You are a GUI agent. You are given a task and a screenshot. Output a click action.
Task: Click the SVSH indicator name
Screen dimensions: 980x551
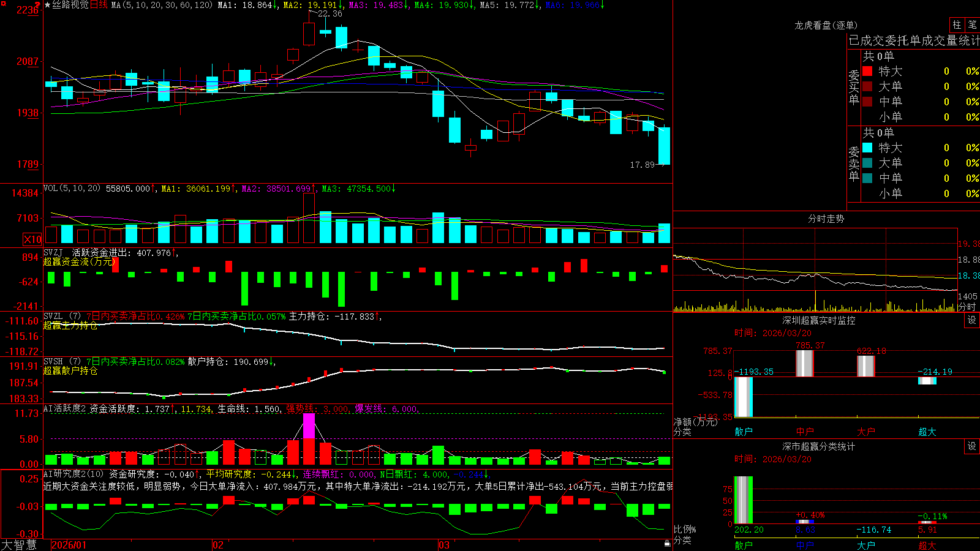(53, 361)
